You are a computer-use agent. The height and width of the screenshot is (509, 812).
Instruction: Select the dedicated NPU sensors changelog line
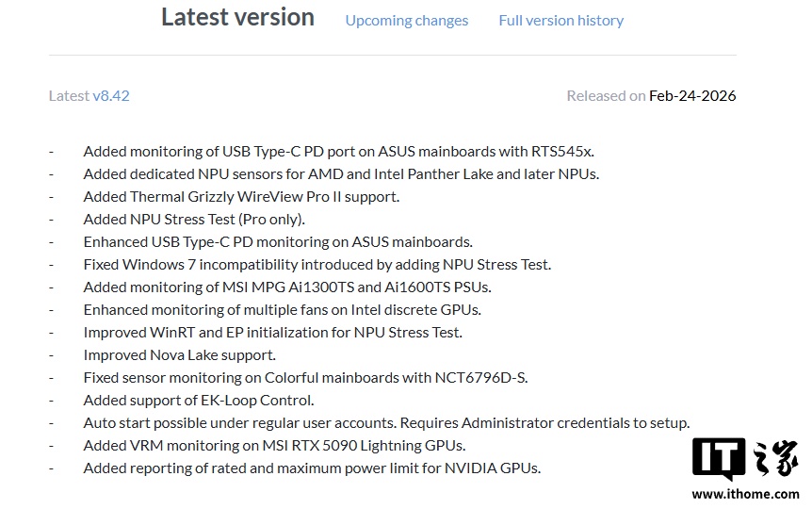341,173
